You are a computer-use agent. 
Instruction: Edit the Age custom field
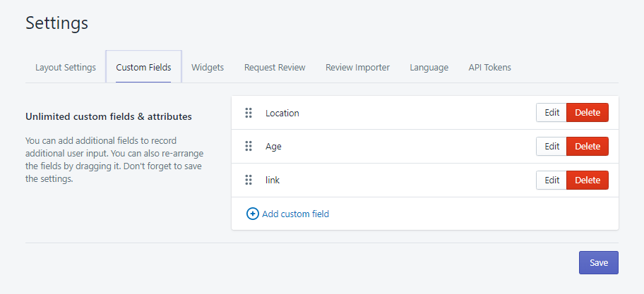[551, 147]
